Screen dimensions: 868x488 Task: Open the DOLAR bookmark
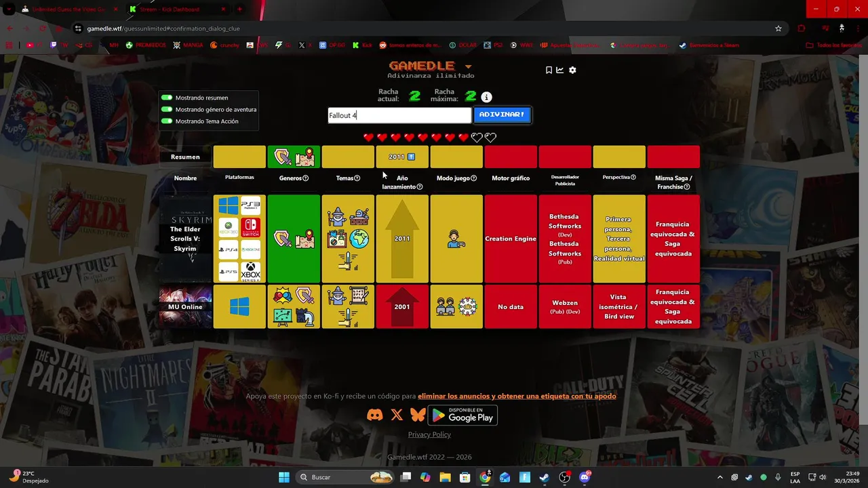point(462,45)
